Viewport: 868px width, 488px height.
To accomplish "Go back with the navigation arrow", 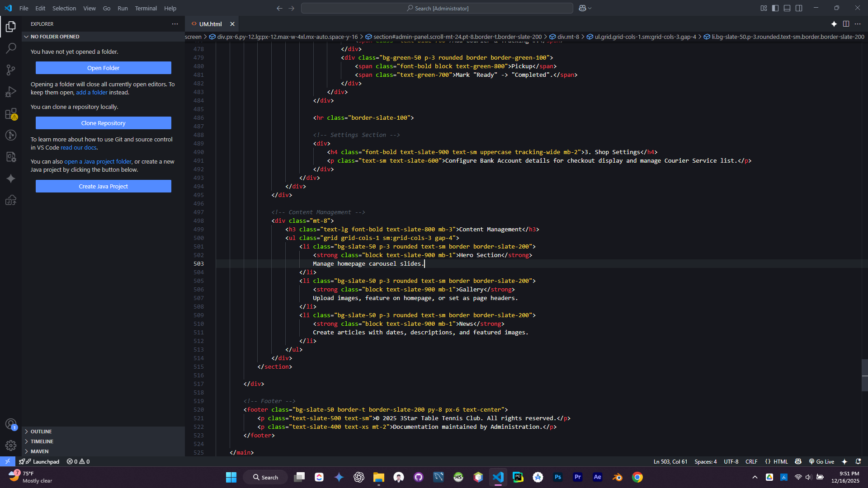I will (279, 8).
